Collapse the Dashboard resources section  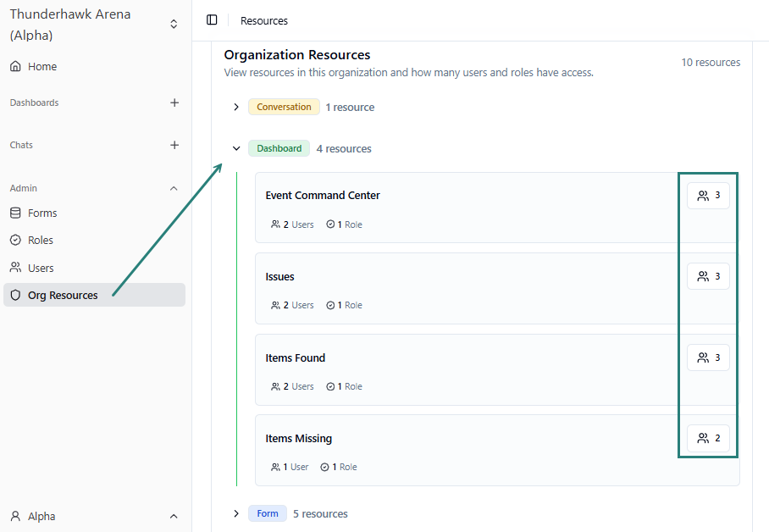[236, 147]
